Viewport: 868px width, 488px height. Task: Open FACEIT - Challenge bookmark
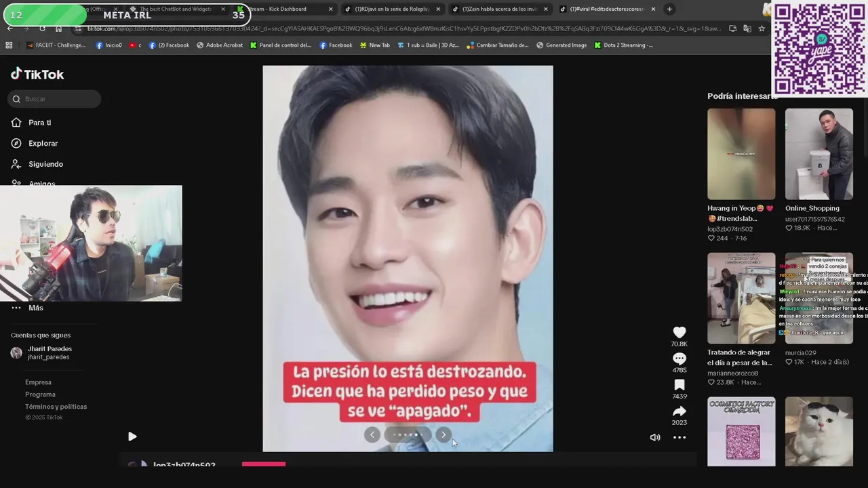tap(56, 45)
